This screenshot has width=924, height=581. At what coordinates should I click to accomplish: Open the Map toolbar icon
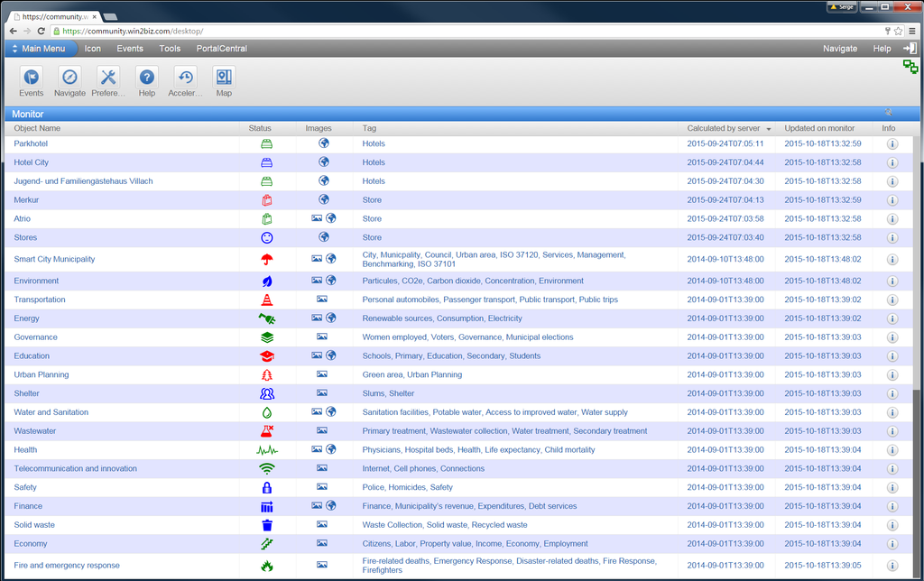224,78
